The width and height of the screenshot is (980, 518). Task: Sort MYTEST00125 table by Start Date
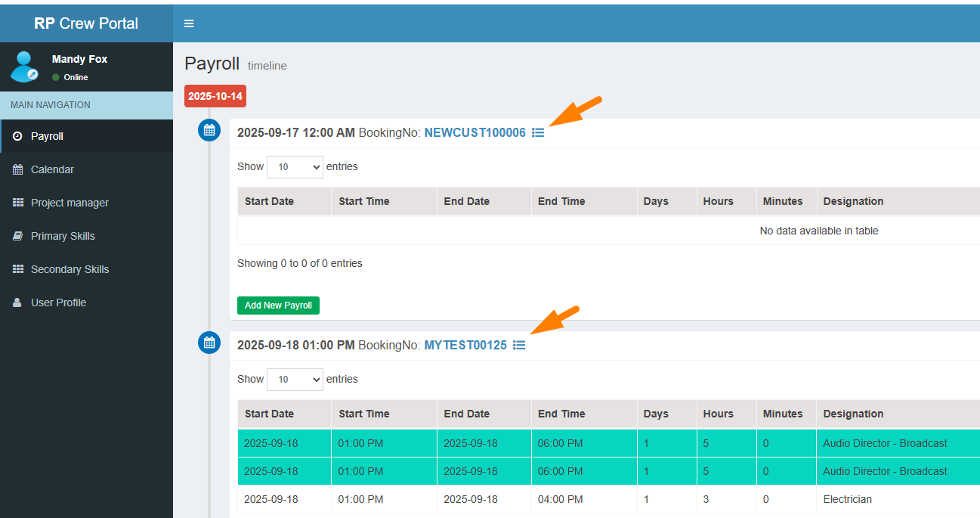[x=284, y=414]
